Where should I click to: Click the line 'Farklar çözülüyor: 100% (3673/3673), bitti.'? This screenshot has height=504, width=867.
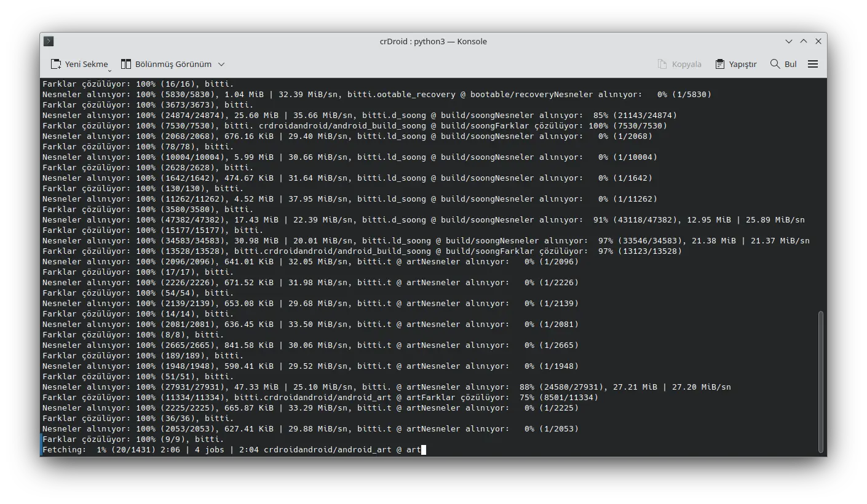coord(148,104)
